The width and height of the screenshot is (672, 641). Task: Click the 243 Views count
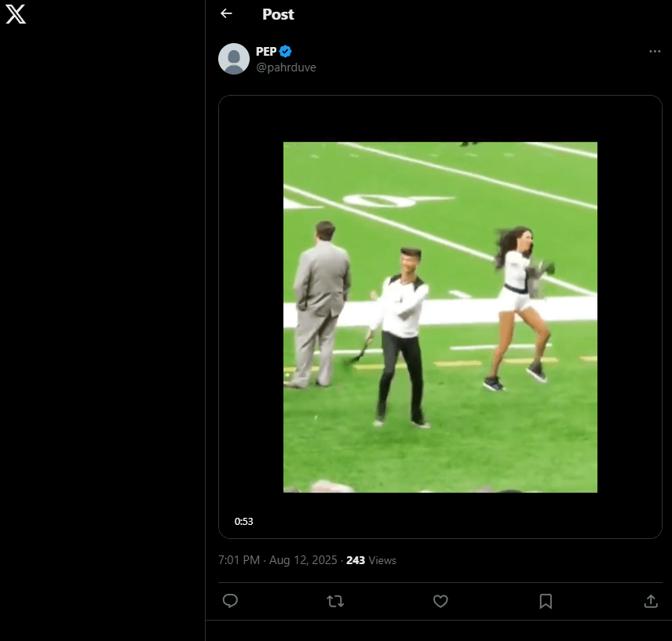371,560
